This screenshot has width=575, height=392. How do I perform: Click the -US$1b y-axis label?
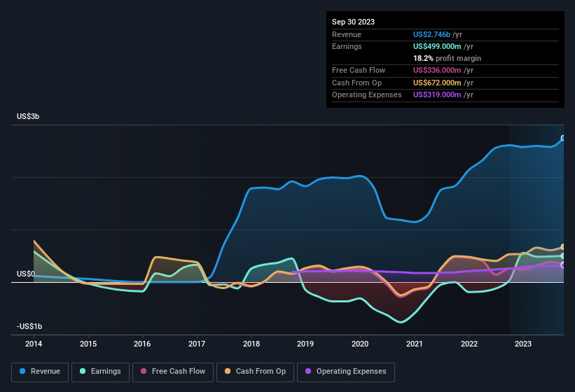(x=29, y=326)
